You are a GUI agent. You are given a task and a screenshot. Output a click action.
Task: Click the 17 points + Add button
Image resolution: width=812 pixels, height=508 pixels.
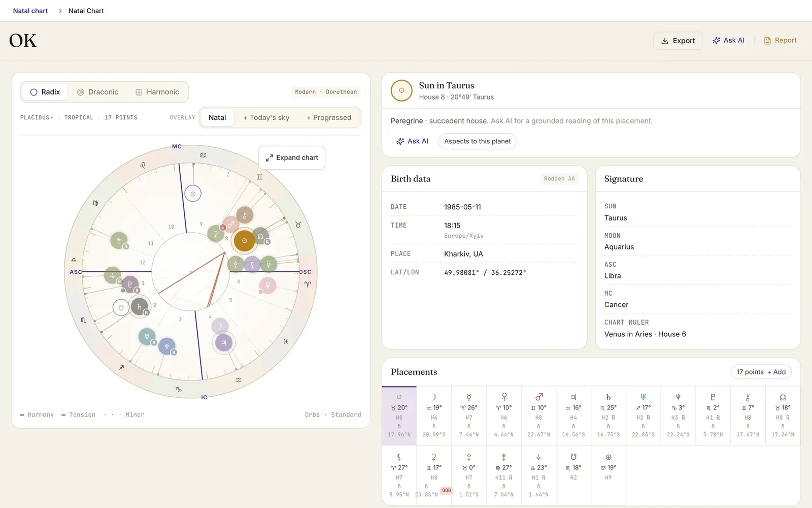click(x=761, y=372)
